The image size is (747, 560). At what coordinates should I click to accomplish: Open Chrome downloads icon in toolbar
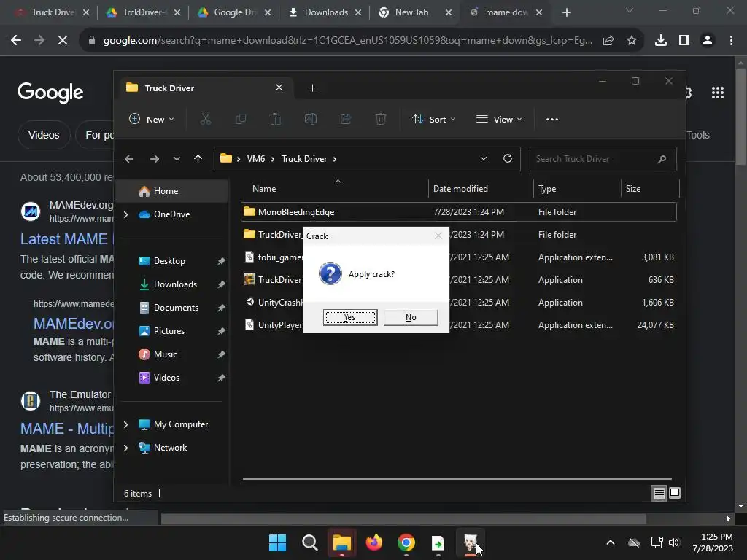(x=661, y=41)
